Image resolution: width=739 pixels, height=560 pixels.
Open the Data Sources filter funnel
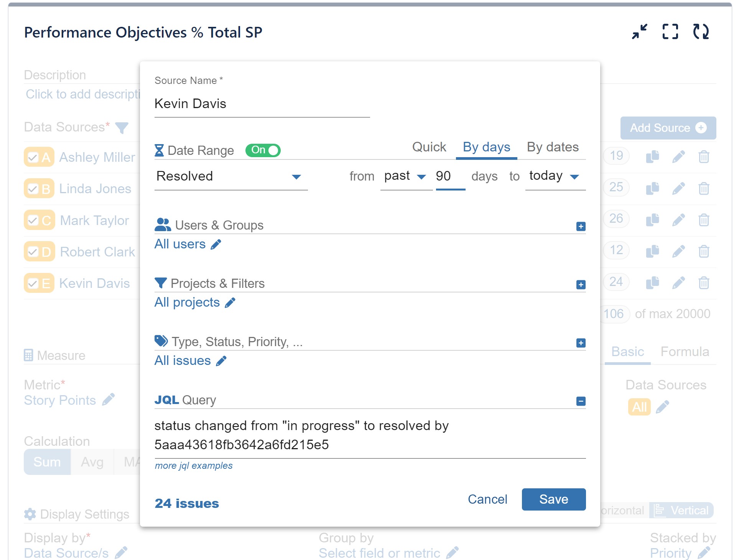click(x=122, y=128)
